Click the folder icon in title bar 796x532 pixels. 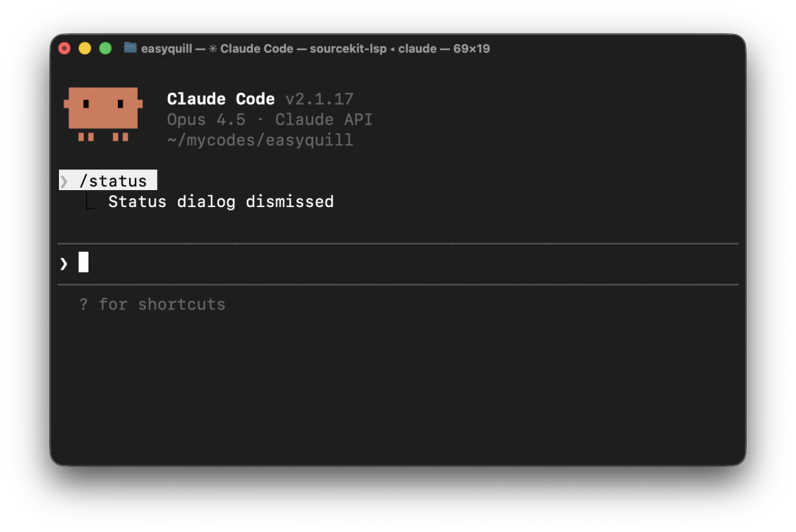(130, 48)
